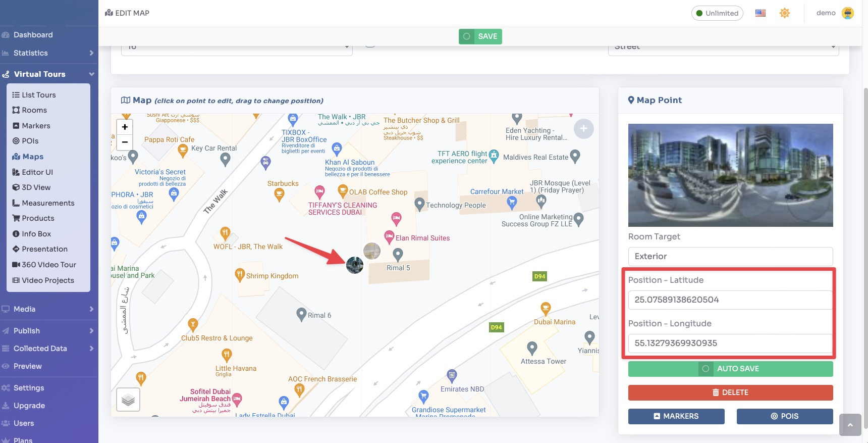This screenshot has width=868, height=443.
Task: Click the map zoom in plus button
Action: [x=125, y=127]
